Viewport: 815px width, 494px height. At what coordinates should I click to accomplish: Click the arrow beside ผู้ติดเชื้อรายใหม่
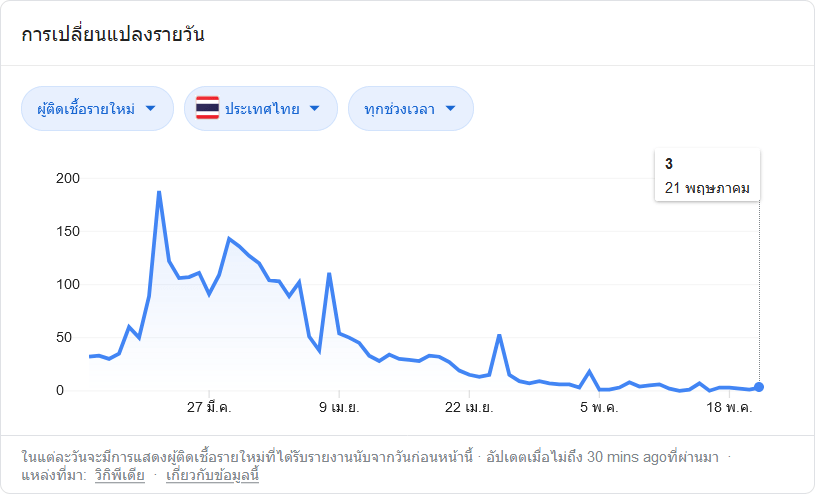[x=151, y=109]
